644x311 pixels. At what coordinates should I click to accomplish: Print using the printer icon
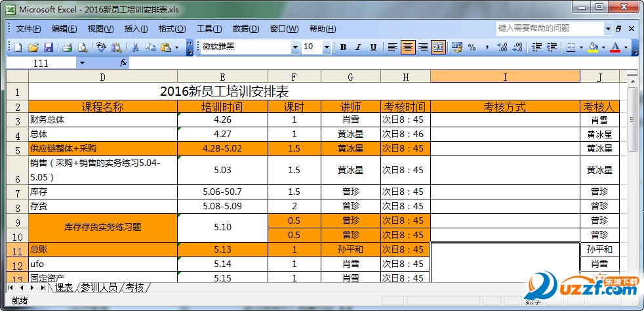tap(68, 47)
